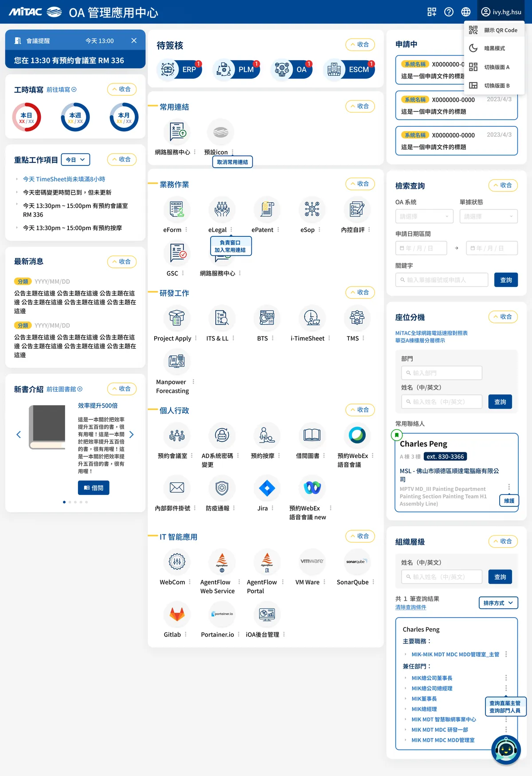The width and height of the screenshot is (532, 776).
Task: Open the 本週 timesheet progress ring
Action: click(x=75, y=118)
